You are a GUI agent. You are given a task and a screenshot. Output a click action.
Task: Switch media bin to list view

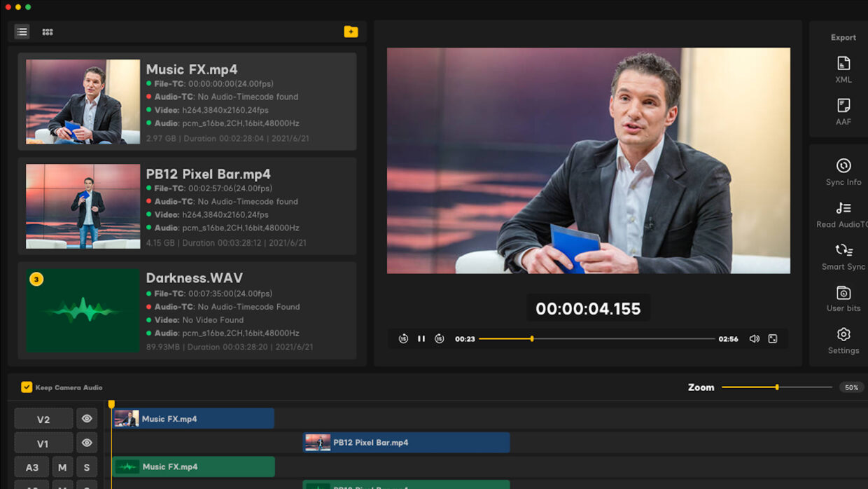pyautogui.click(x=22, y=32)
